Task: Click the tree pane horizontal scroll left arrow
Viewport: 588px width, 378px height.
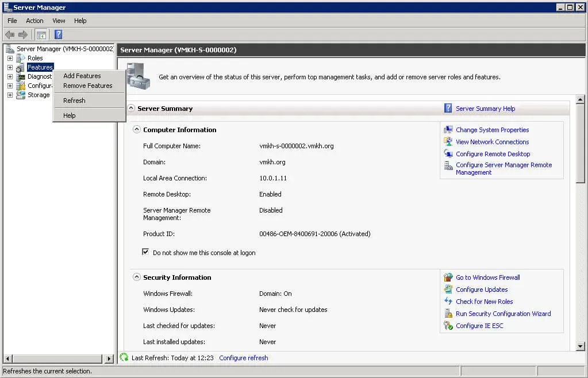Action: point(7,358)
